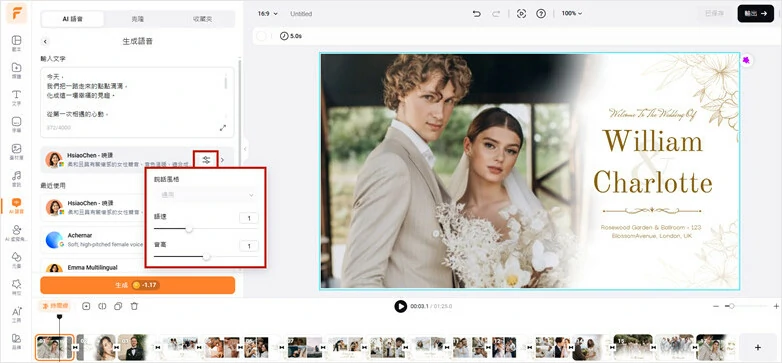Zoom in timeline with plus icon
The height and width of the screenshot is (363, 782).
pos(776,306)
